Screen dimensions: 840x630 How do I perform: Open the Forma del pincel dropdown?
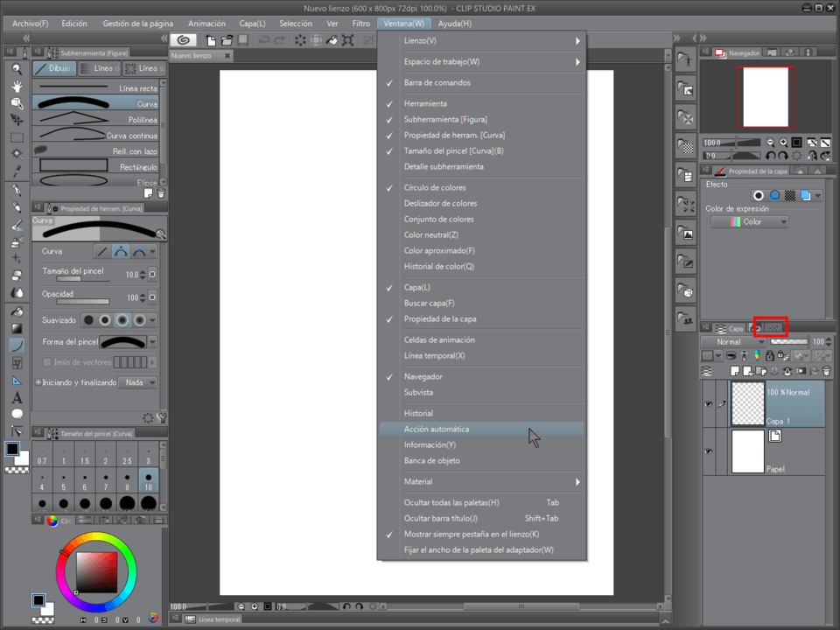pyautogui.click(x=152, y=342)
